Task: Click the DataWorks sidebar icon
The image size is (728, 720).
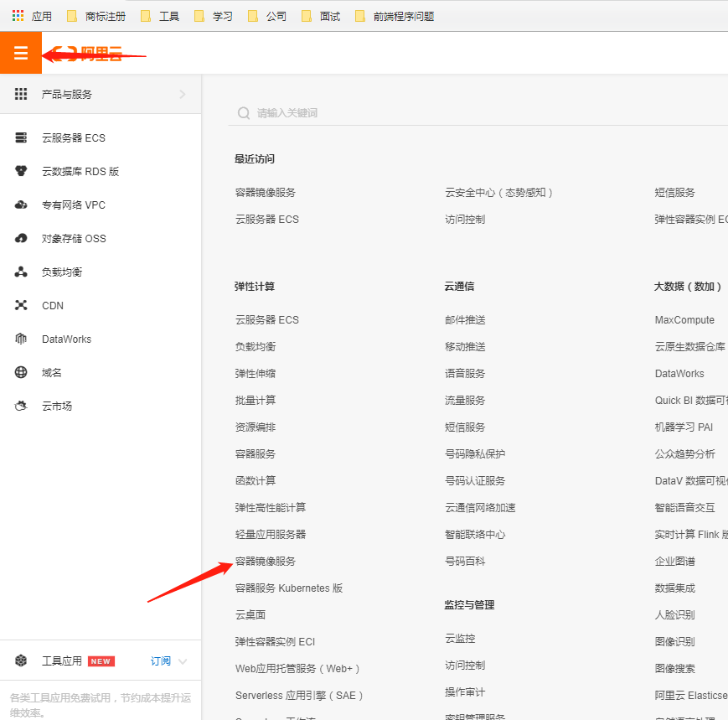Action: click(x=21, y=339)
